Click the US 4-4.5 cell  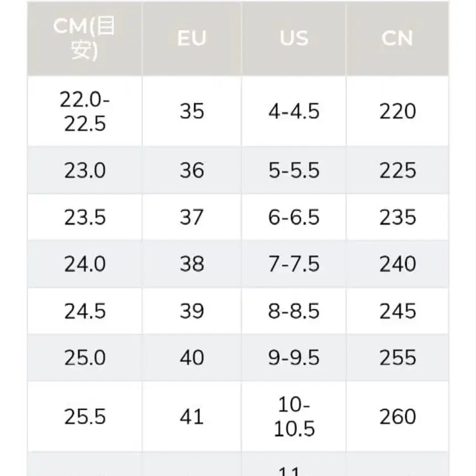[x=294, y=111]
